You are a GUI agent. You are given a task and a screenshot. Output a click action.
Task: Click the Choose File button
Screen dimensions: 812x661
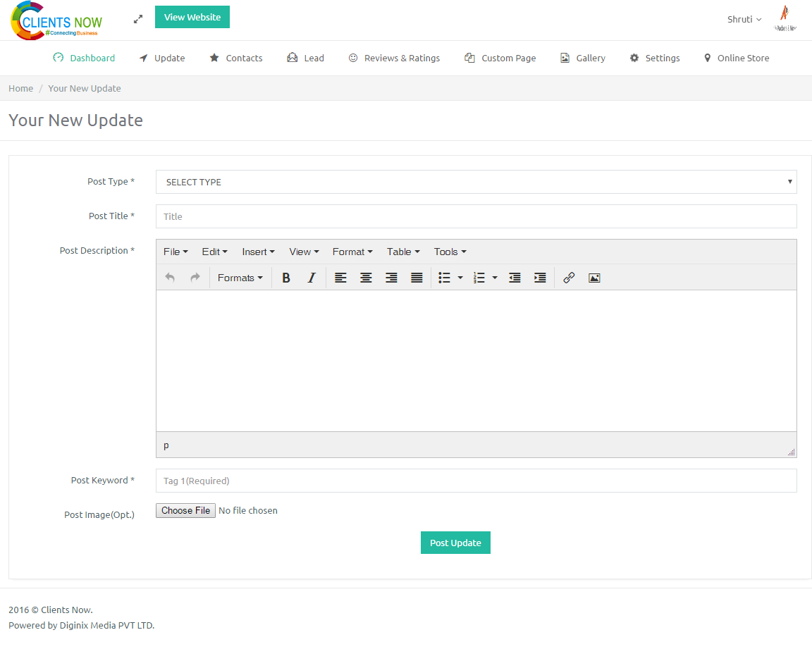185,510
